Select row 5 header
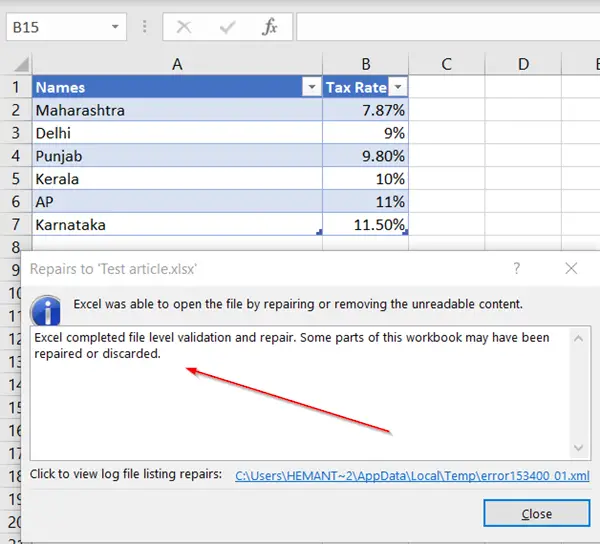 pyautogui.click(x=16, y=179)
